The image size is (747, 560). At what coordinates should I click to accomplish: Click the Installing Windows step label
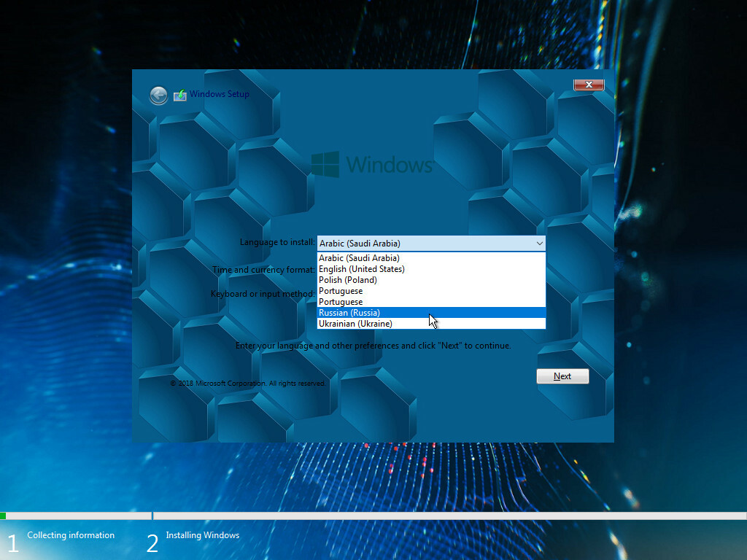(x=202, y=535)
